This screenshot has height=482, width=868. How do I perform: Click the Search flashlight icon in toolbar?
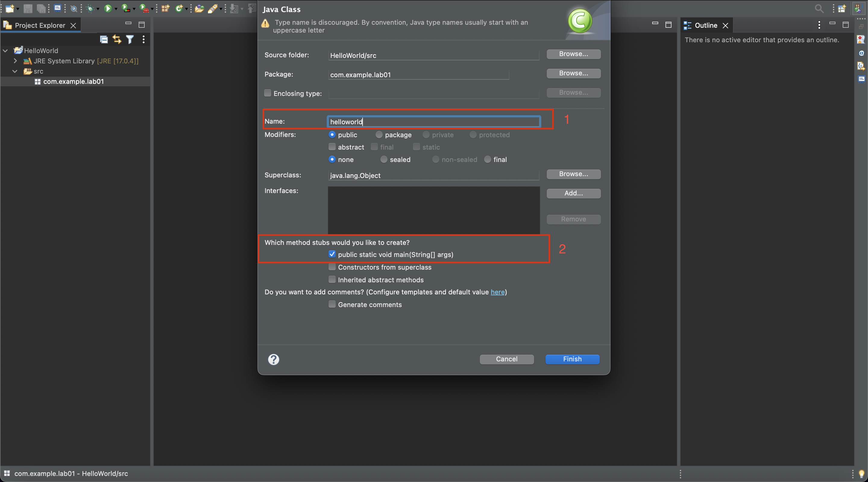pos(212,8)
